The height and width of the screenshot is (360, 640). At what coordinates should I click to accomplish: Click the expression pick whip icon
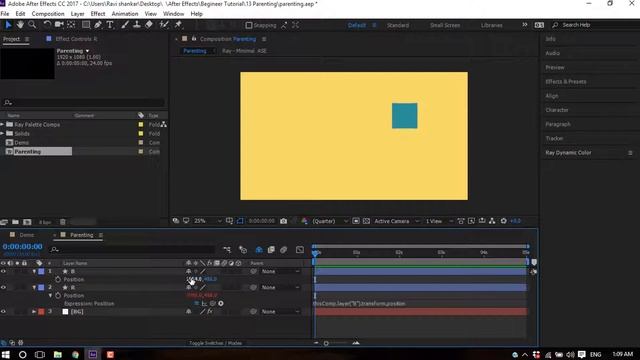tap(213, 304)
